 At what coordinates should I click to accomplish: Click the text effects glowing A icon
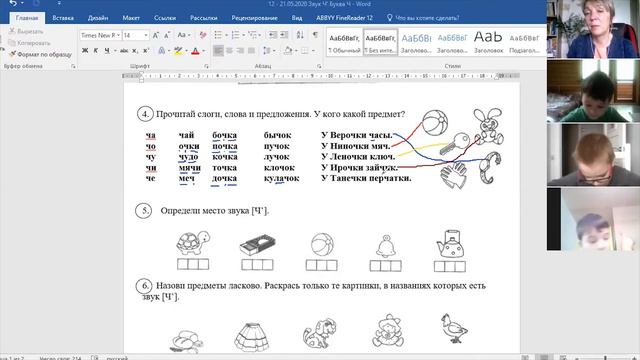162,51
